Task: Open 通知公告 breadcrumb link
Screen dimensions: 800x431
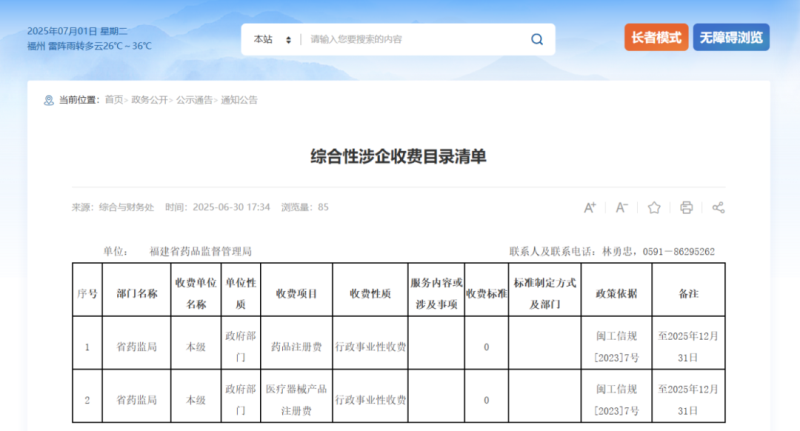Action: click(239, 100)
